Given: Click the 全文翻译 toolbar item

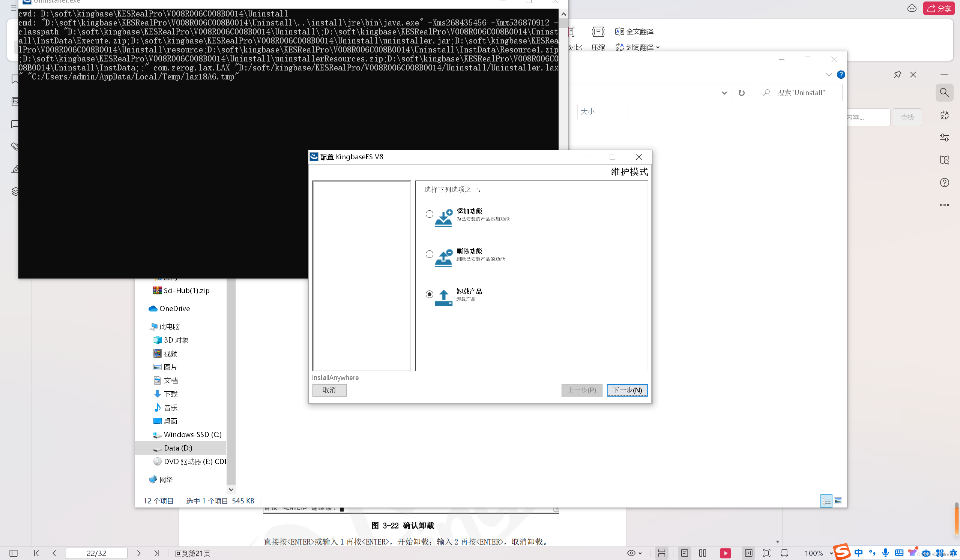Looking at the screenshot, I should point(634,31).
